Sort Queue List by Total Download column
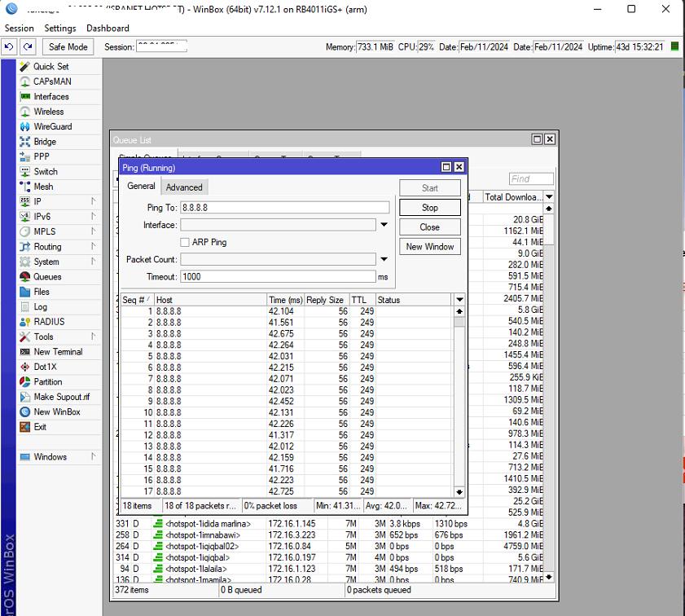 513,197
